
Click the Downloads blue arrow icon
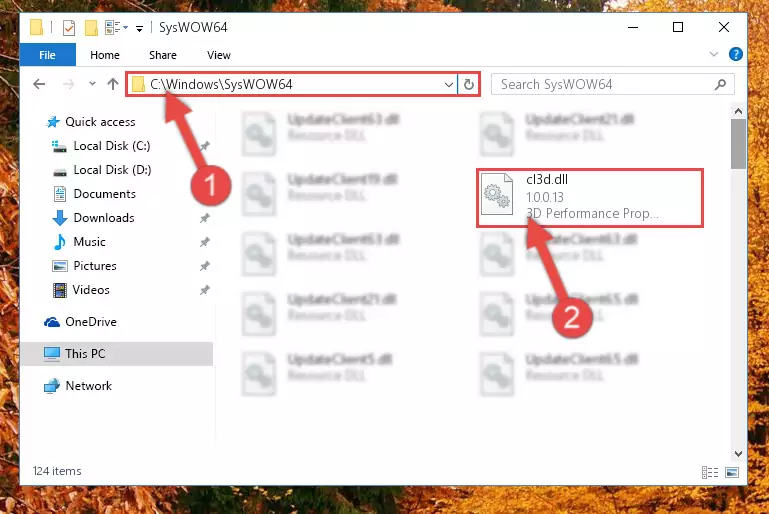pyautogui.click(x=60, y=218)
